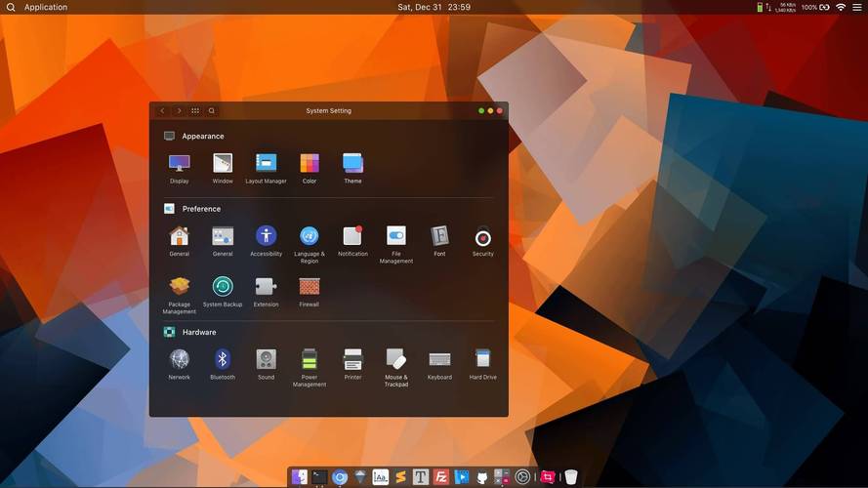The width and height of the screenshot is (868, 488).
Task: Launch the blue video player from dock
Action: (x=461, y=477)
